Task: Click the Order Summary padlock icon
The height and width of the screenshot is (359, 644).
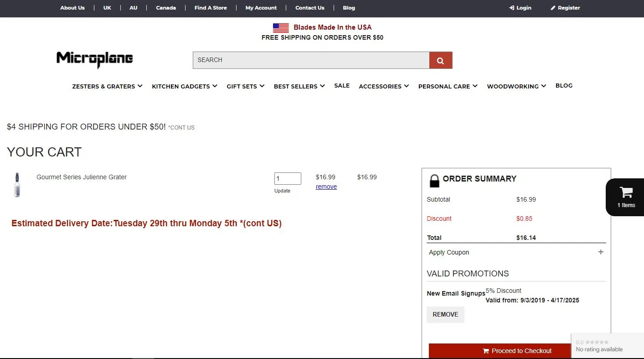Action: [434, 181]
